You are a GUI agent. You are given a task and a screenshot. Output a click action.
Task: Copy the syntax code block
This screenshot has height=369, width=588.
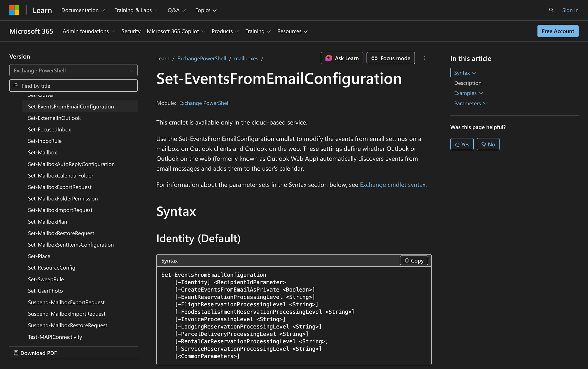tap(414, 260)
